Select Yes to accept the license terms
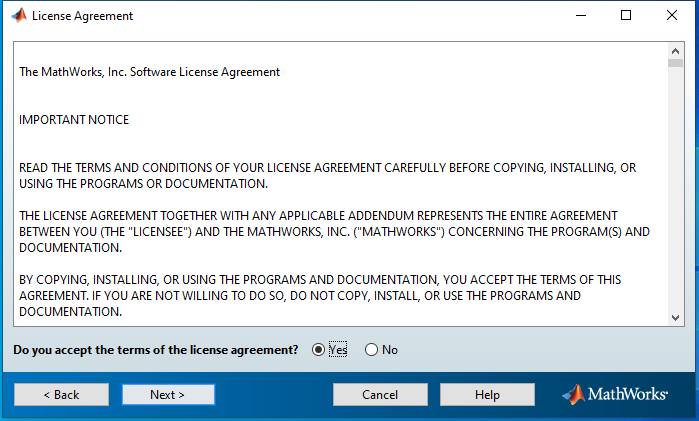The width and height of the screenshot is (699, 421). 319,350
